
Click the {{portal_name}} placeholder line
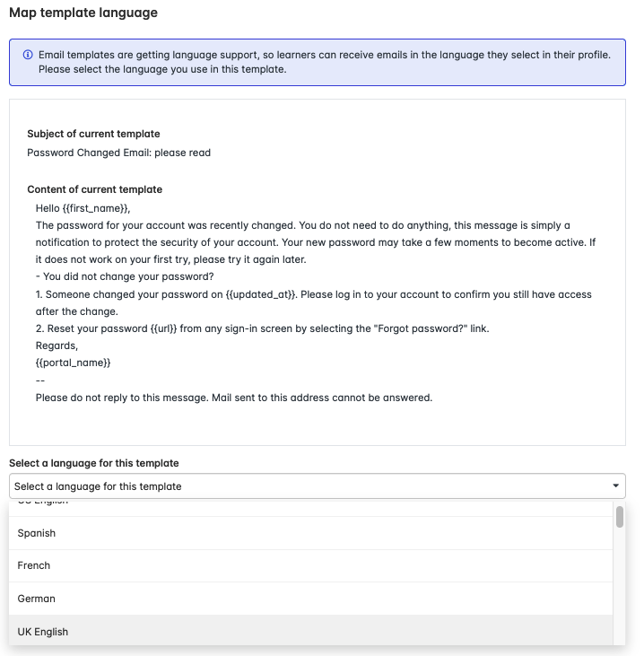[x=73, y=363]
